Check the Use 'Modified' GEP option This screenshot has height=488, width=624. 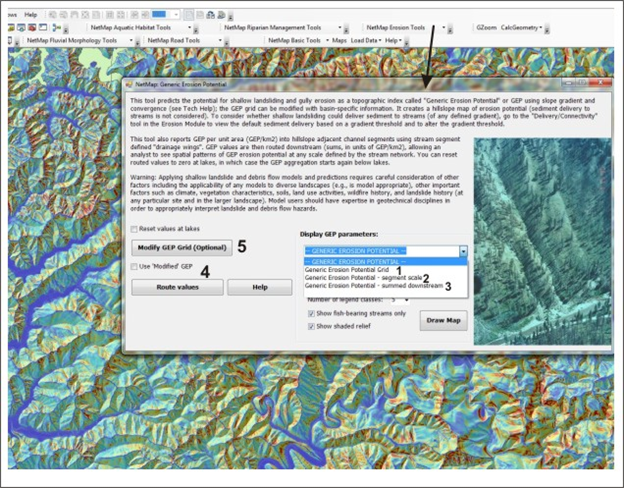[x=135, y=266]
